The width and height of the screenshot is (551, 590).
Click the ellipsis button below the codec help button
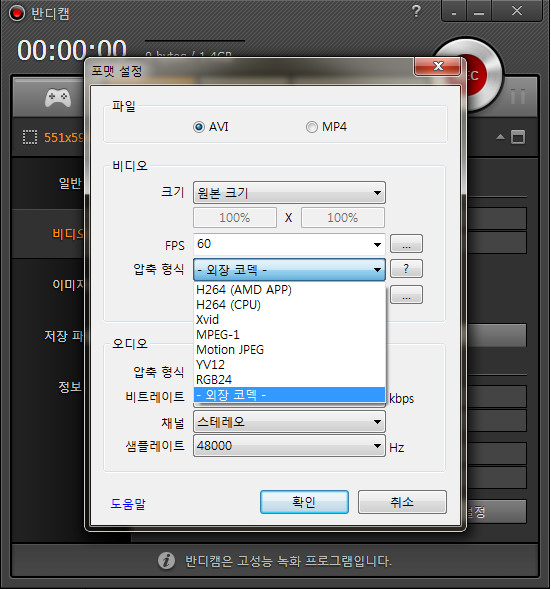pyautogui.click(x=406, y=295)
